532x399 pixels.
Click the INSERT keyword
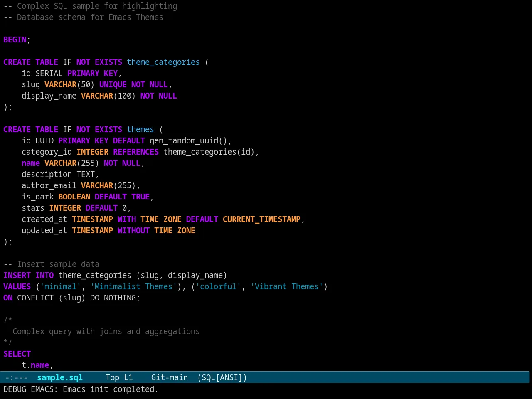17,275
